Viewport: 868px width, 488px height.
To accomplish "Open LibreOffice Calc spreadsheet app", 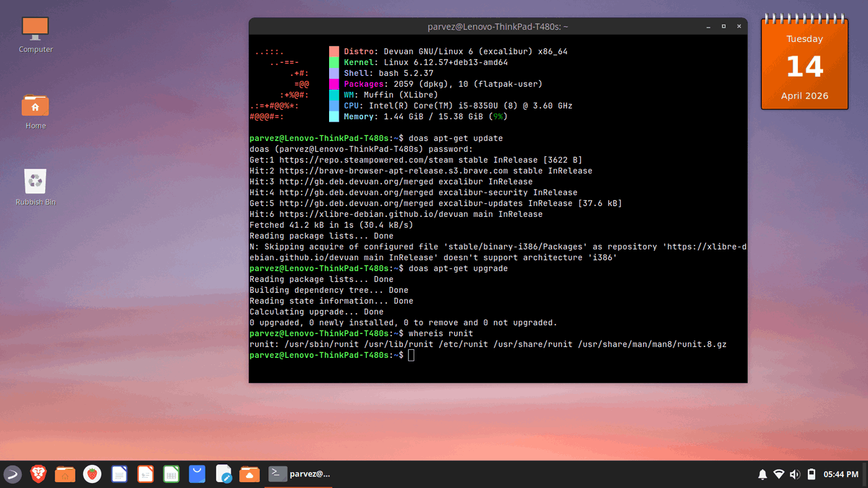I will pos(171,474).
